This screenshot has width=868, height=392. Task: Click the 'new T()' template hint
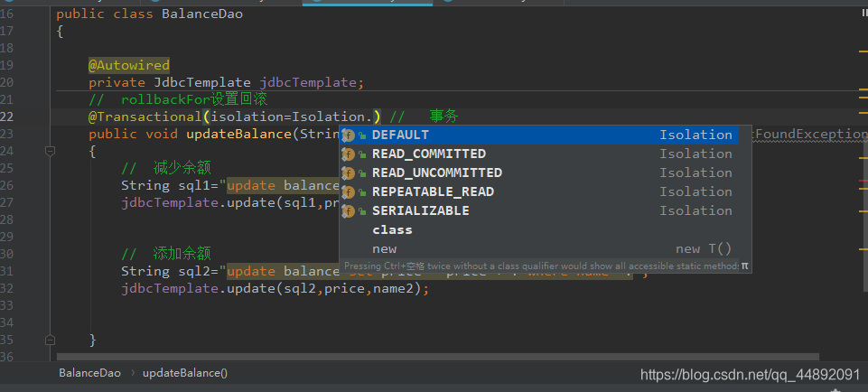(x=704, y=248)
